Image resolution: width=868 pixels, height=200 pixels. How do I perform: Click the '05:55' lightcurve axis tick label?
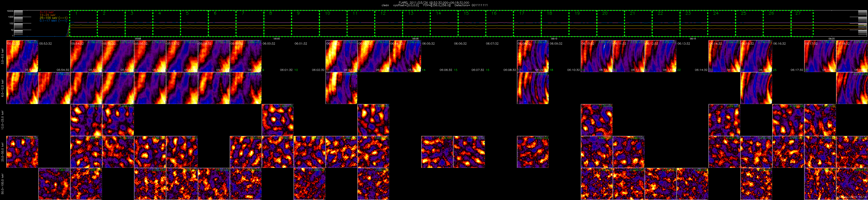pyautogui.click(x=138, y=39)
